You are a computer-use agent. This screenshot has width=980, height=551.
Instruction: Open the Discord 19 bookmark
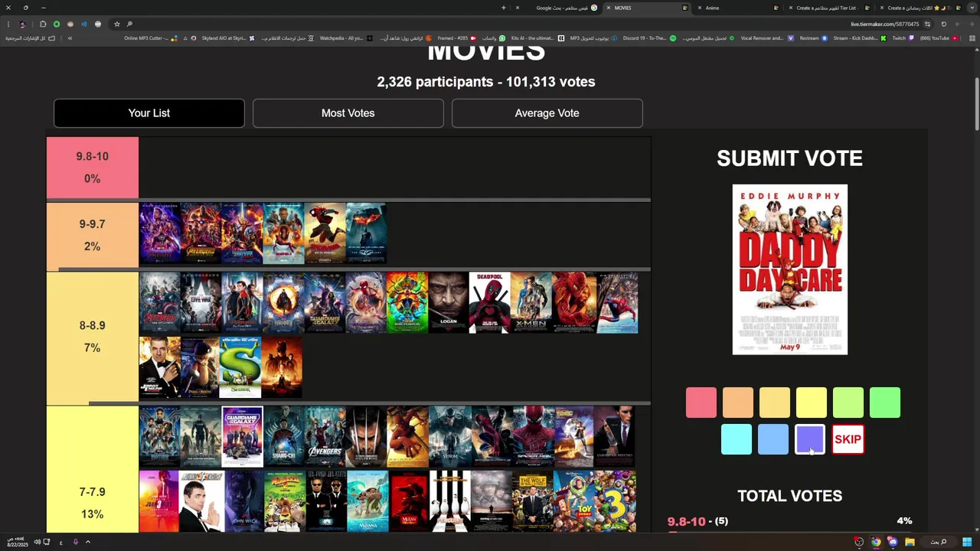click(649, 38)
